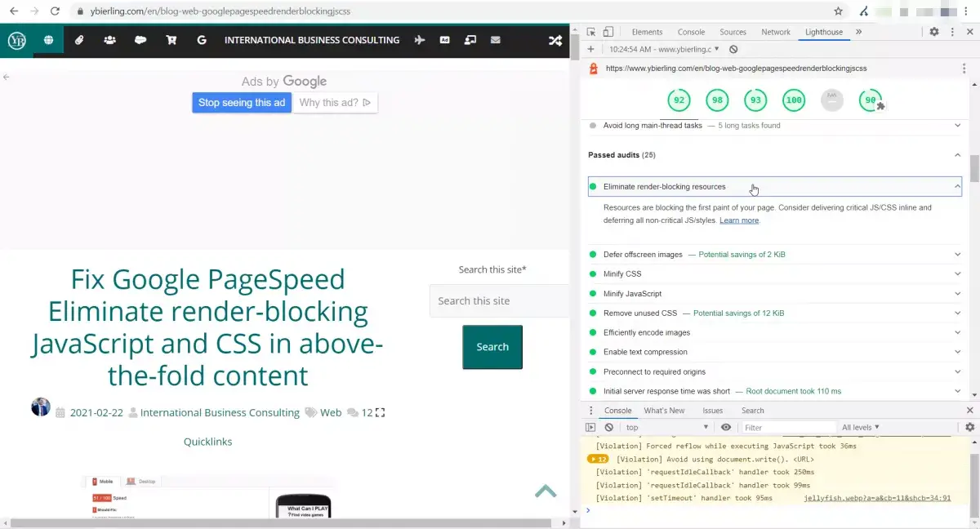Bookmark this page with the star icon

coord(838,11)
